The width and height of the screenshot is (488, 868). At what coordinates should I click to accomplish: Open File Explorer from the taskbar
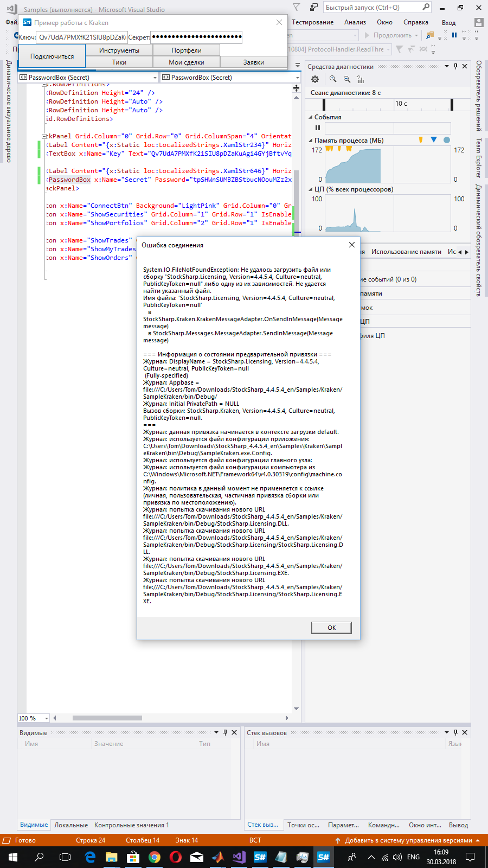click(112, 857)
